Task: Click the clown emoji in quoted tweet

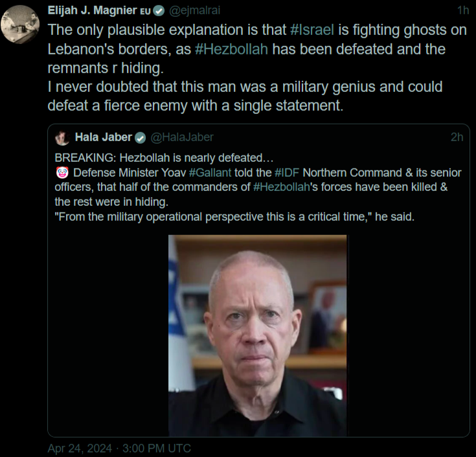Action: click(62, 173)
